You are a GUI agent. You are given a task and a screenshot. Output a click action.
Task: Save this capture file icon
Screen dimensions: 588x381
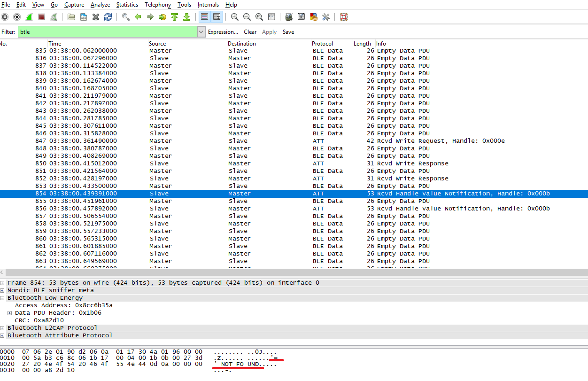pyautogui.click(x=84, y=17)
